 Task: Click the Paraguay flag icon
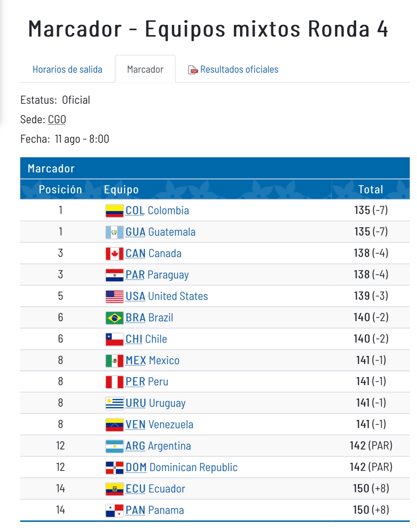(x=114, y=275)
